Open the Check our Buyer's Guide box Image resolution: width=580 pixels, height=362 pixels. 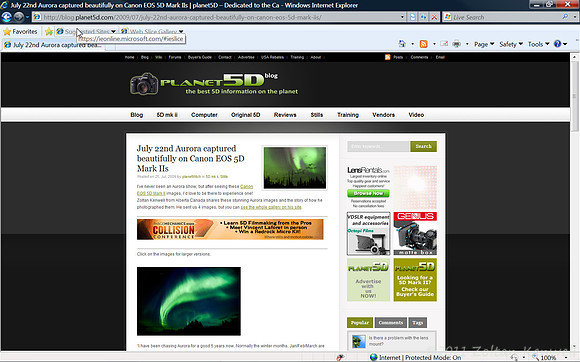coord(415,280)
